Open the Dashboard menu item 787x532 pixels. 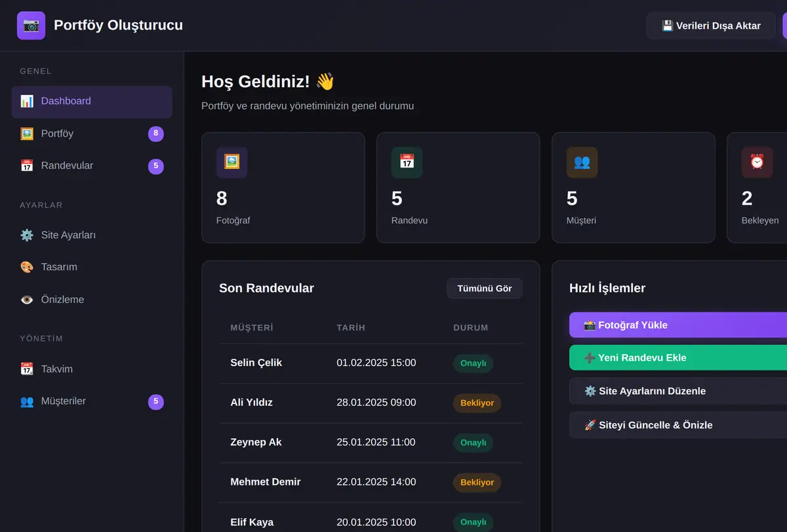click(x=92, y=102)
